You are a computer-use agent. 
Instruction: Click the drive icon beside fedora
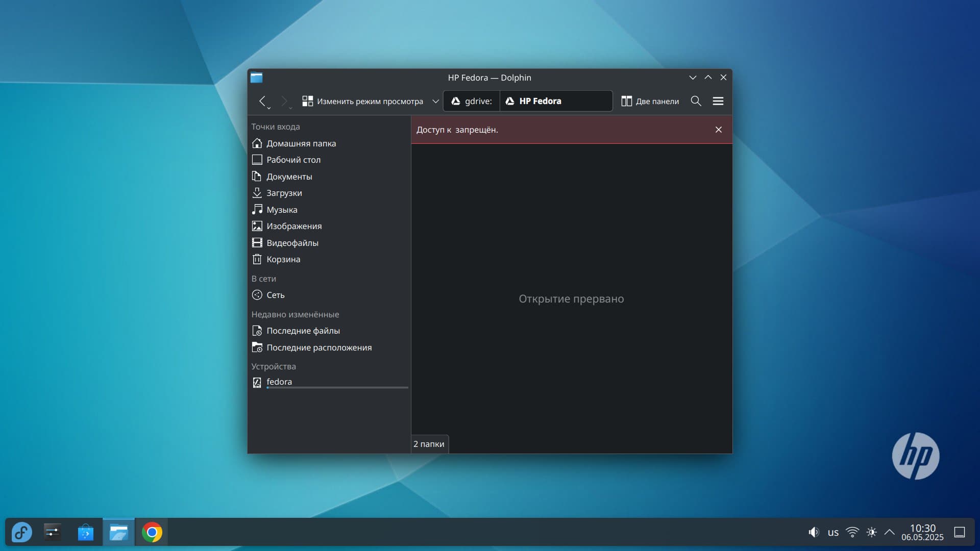[x=257, y=382]
